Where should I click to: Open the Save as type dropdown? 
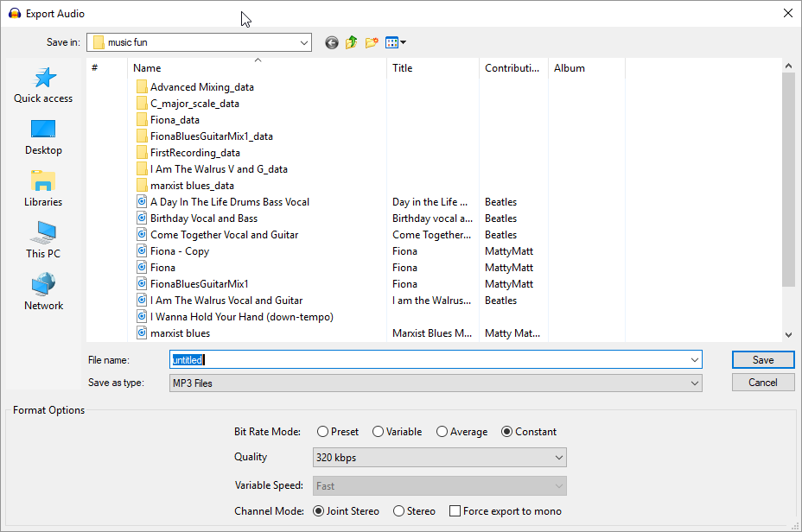(436, 383)
